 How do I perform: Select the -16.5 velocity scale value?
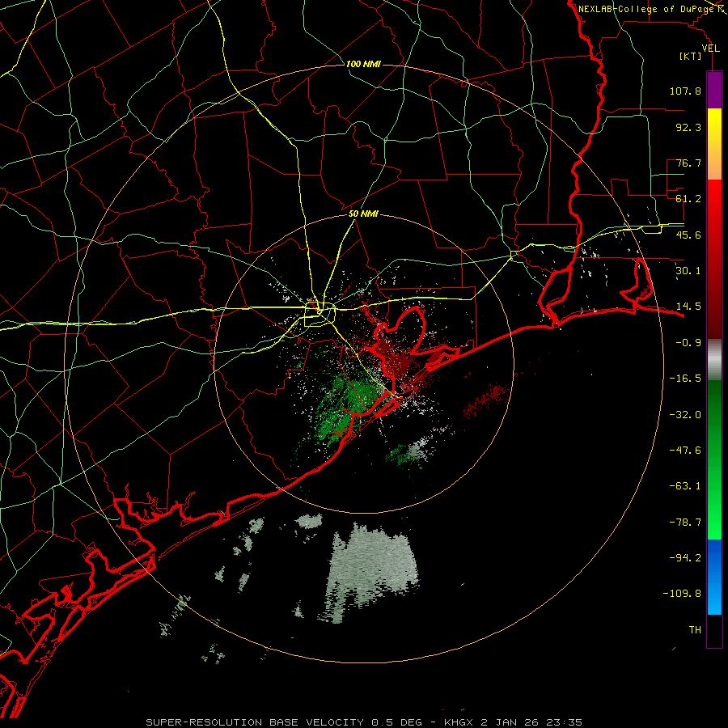coord(685,379)
